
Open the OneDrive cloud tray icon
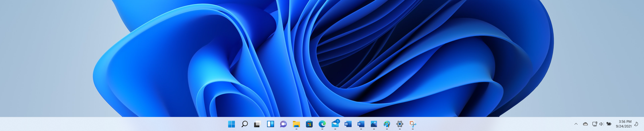coord(585,124)
